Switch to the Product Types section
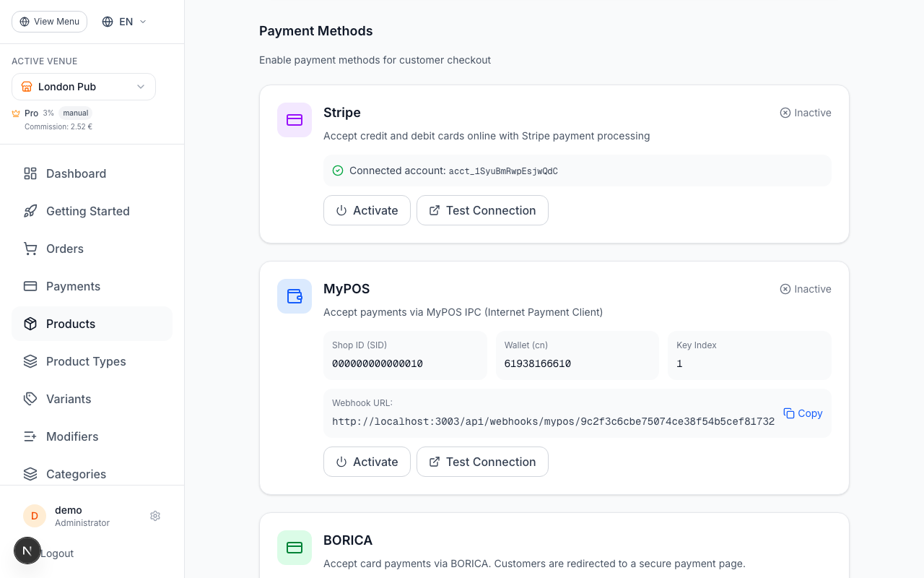This screenshot has height=578, width=924. 86,361
